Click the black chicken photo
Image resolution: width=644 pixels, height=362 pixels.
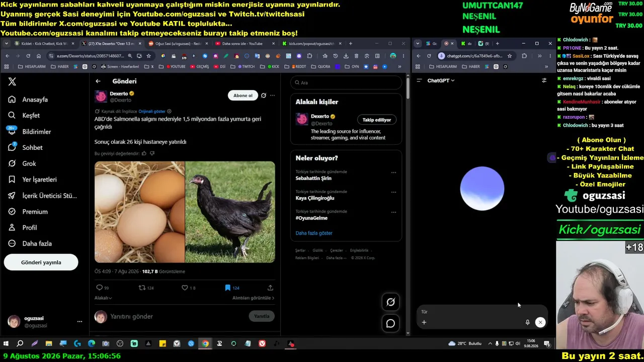[x=230, y=212]
